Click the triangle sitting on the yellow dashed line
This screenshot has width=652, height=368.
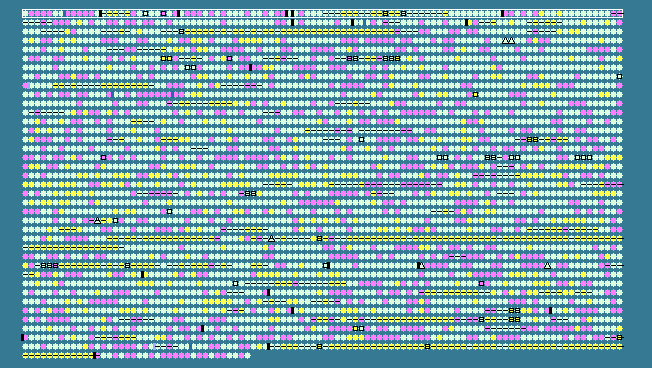[271, 238]
